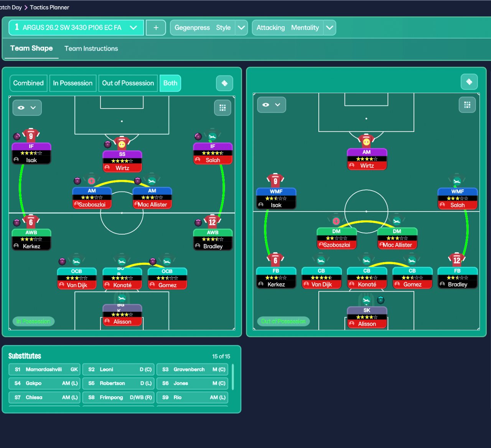Select substitute S9 Rio
This screenshot has height=448, width=491.
(x=193, y=397)
